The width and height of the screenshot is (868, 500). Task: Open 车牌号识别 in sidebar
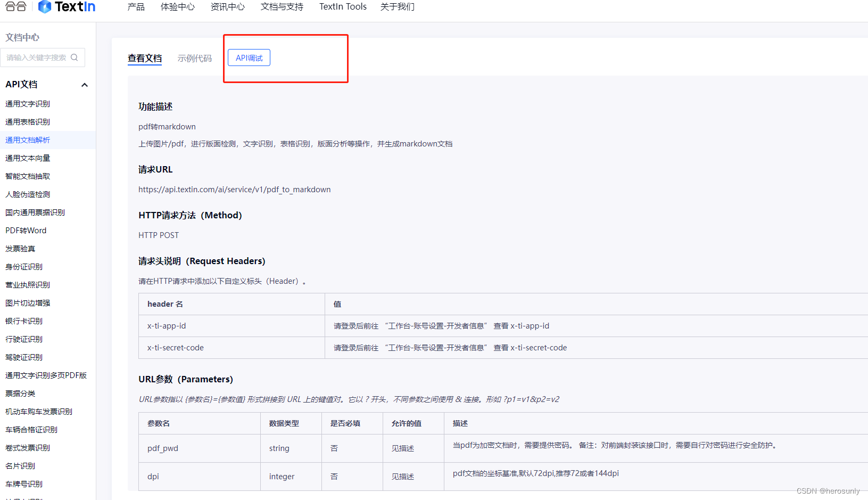tap(24, 484)
